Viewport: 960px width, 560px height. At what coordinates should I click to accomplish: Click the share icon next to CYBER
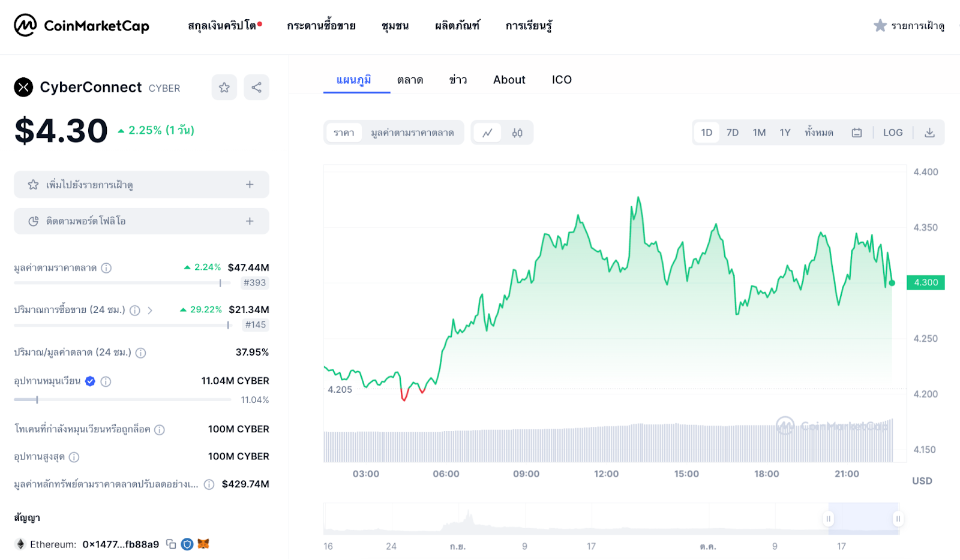[x=256, y=88]
